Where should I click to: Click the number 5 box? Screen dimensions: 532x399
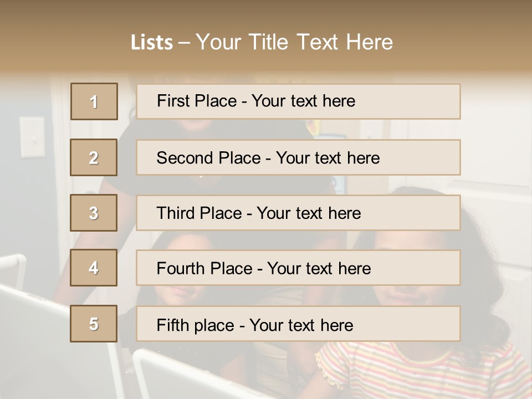point(94,324)
